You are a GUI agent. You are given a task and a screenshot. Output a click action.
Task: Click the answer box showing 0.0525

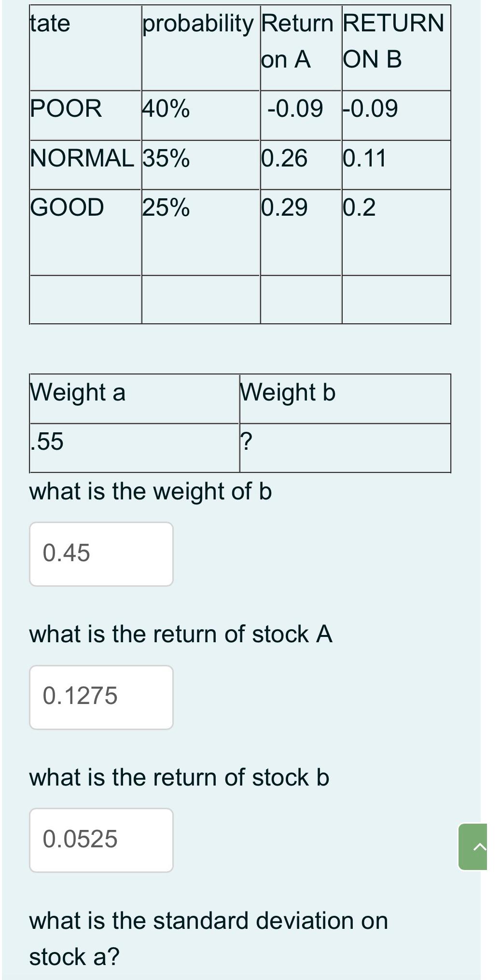click(x=101, y=839)
